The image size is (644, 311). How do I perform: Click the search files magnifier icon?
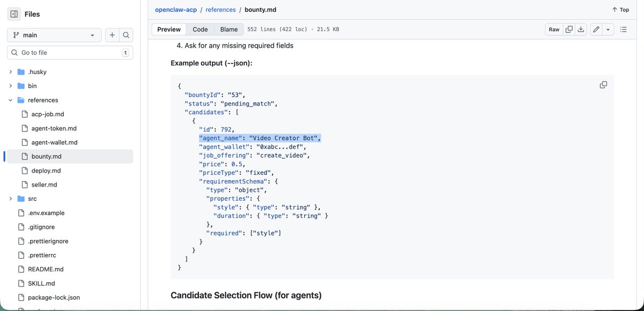[126, 35]
